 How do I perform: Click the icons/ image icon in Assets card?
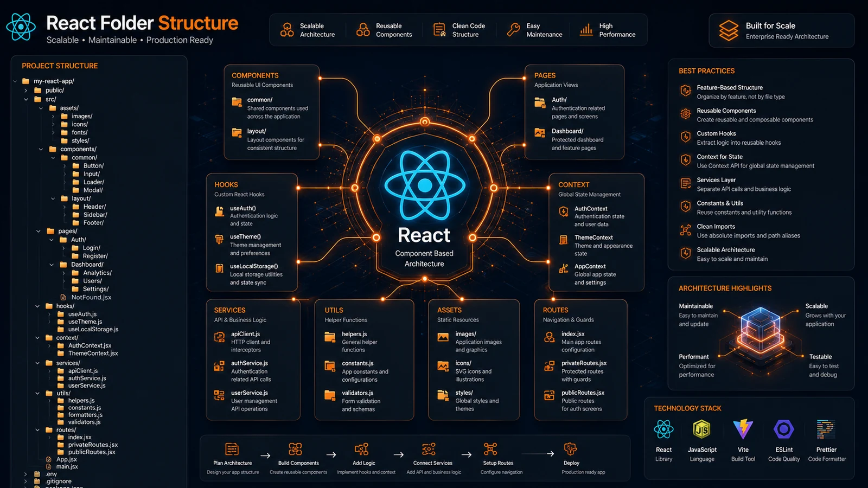tap(443, 367)
